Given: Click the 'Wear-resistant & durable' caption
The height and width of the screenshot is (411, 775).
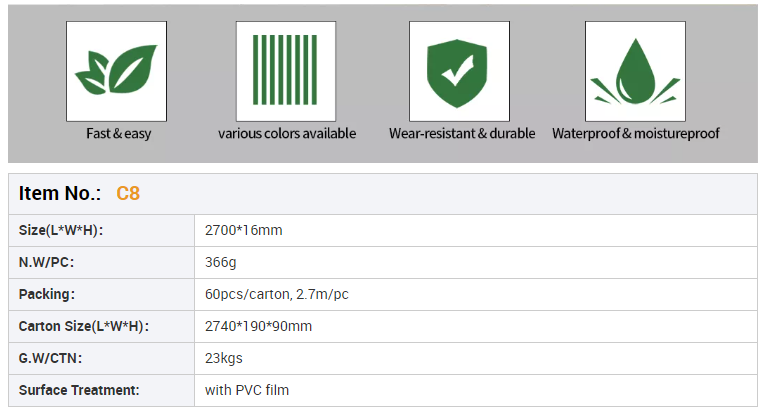Looking at the screenshot, I should pos(462,133).
